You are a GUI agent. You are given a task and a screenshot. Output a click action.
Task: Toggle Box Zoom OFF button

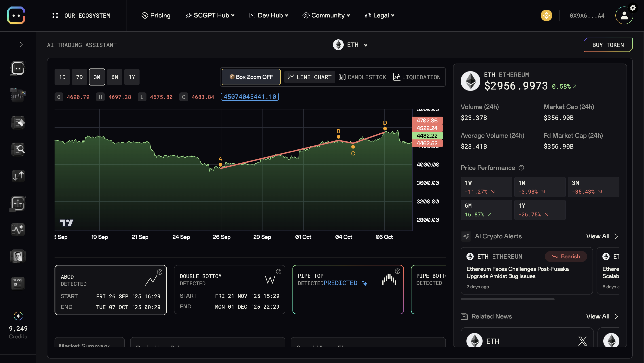(x=251, y=77)
